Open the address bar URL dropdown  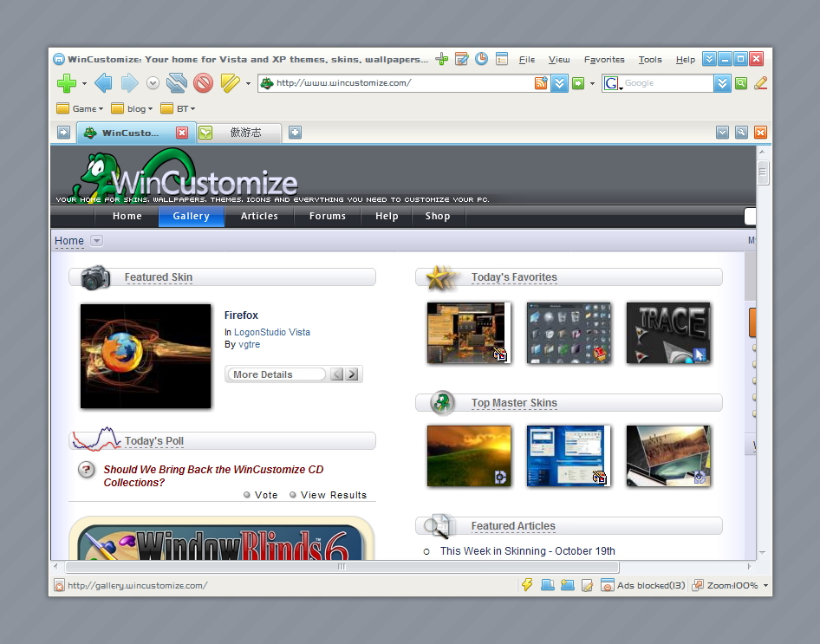pyautogui.click(x=559, y=83)
